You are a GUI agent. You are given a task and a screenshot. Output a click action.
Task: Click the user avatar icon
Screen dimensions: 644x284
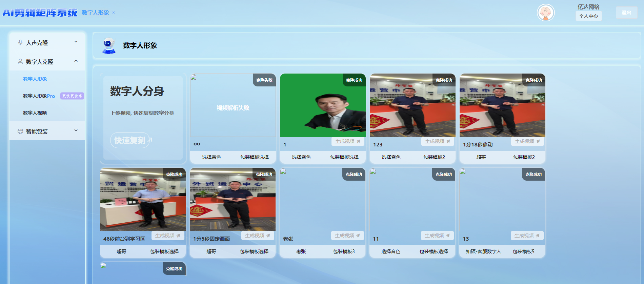[546, 13]
